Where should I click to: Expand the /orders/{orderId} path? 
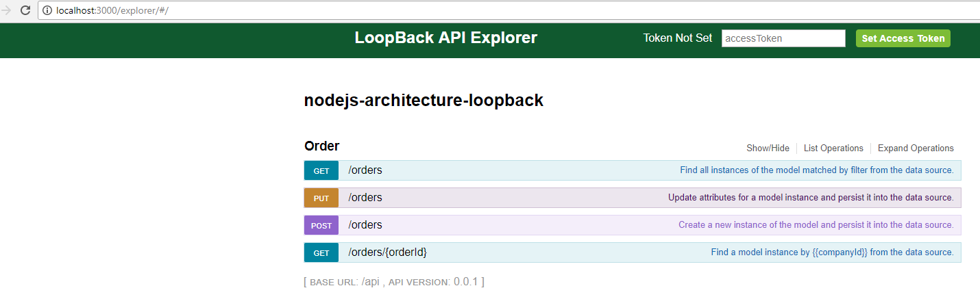click(388, 252)
